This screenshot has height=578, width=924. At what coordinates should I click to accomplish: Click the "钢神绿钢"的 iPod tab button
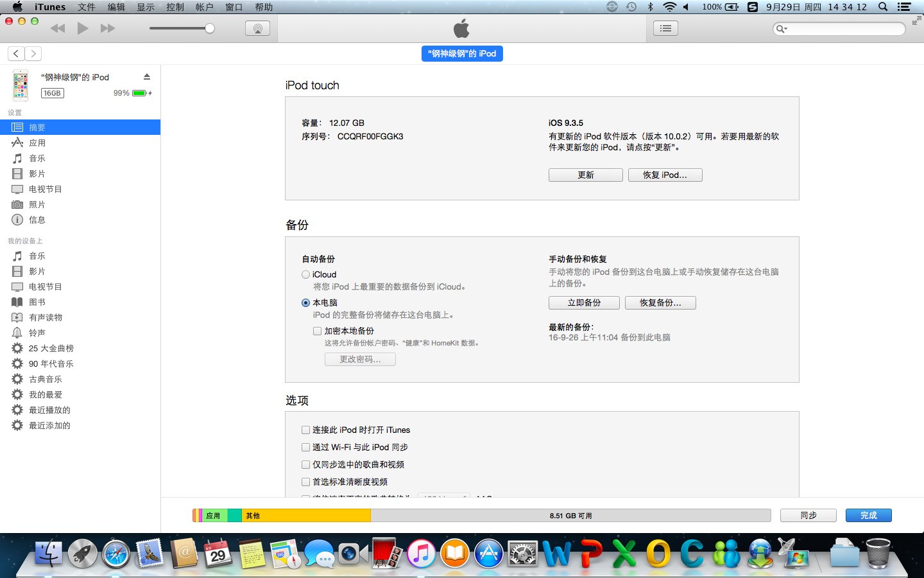tap(462, 54)
